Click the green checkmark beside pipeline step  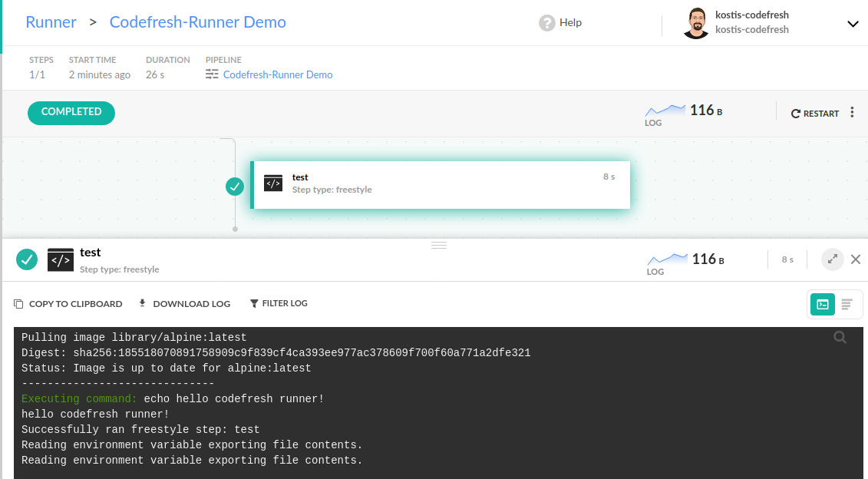coord(235,187)
